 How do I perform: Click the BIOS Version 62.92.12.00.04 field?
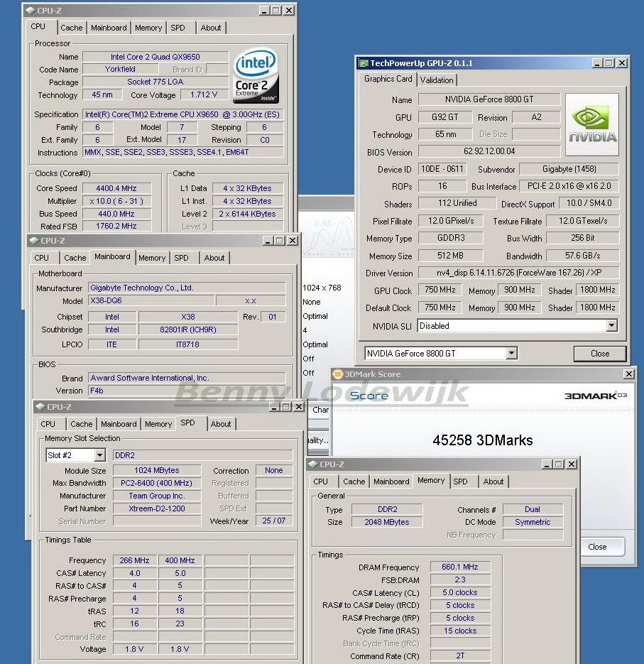[x=489, y=151]
